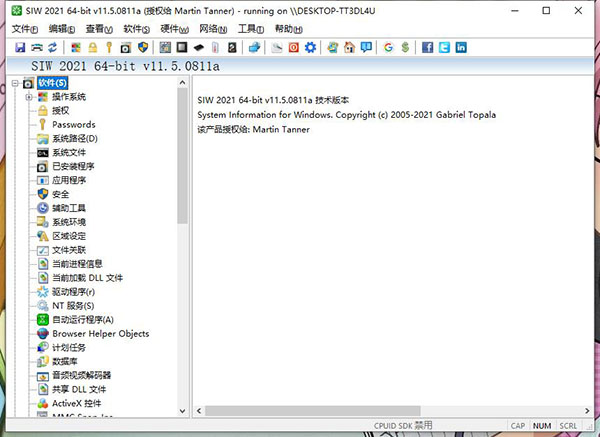
Task: Click the horizontal scrollbar right arrow
Action: pyautogui.click(x=587, y=411)
